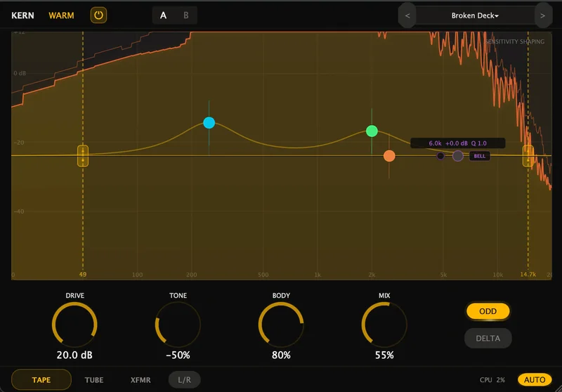The width and height of the screenshot is (562, 392).
Task: Click the Q 1.0 band value
Action: coord(479,143)
